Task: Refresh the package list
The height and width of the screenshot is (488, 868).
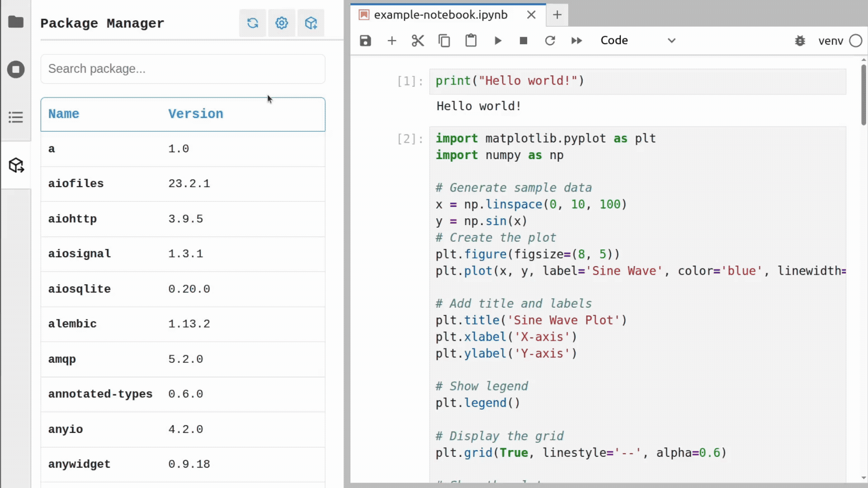Action: 253,23
